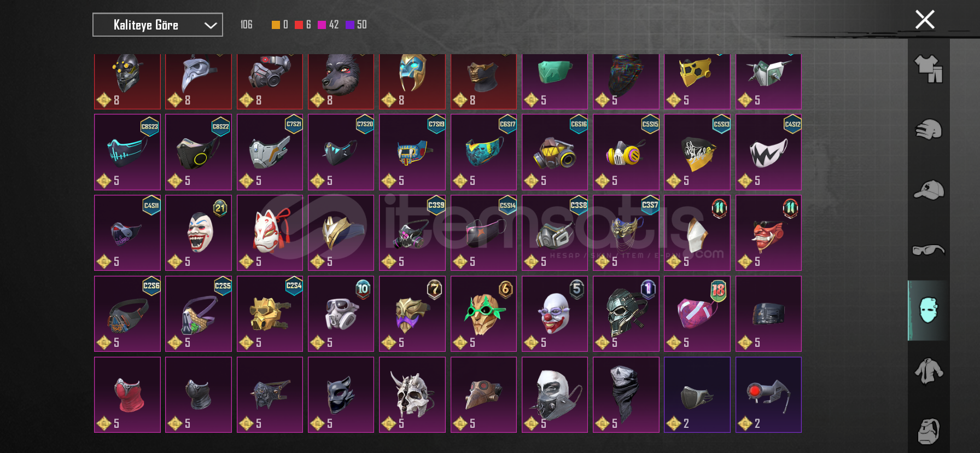The height and width of the screenshot is (453, 980).
Task: Open the jacket category icon
Action: click(929, 371)
